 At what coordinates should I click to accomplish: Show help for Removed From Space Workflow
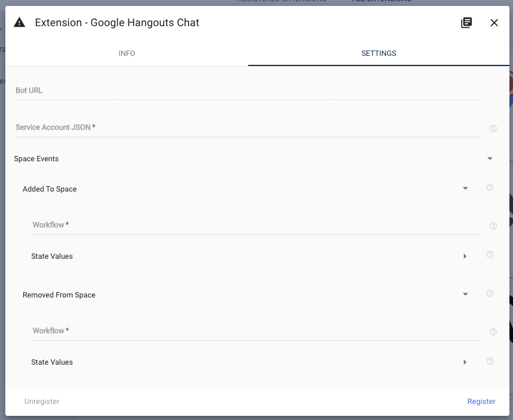pos(493,332)
